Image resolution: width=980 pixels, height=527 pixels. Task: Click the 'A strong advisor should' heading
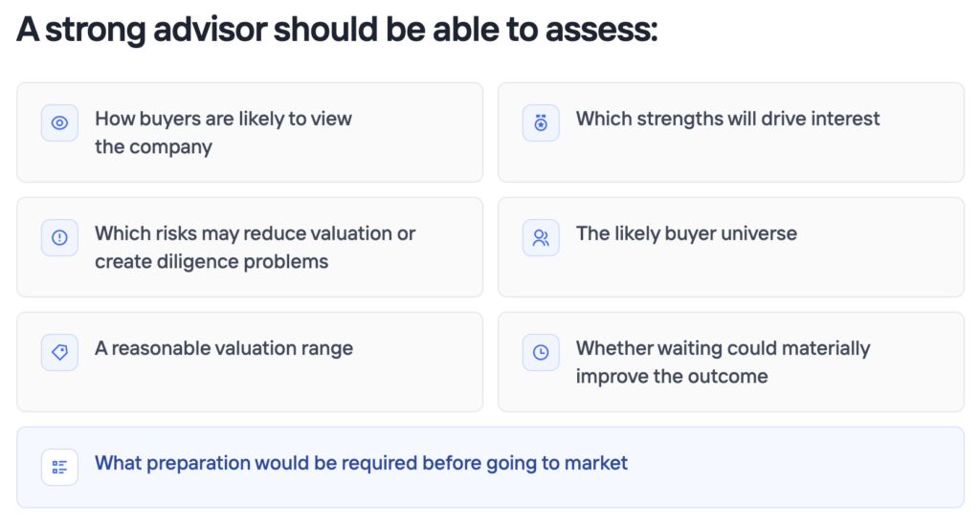pos(337,30)
